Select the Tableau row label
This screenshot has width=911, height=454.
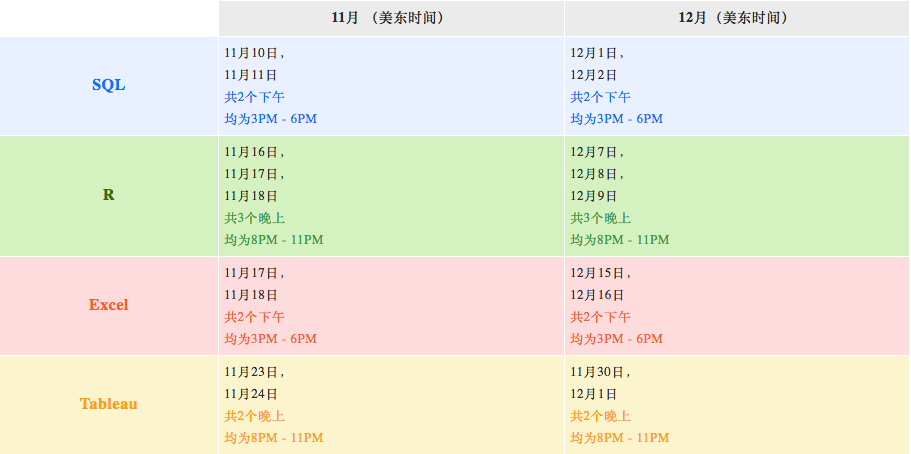point(109,403)
